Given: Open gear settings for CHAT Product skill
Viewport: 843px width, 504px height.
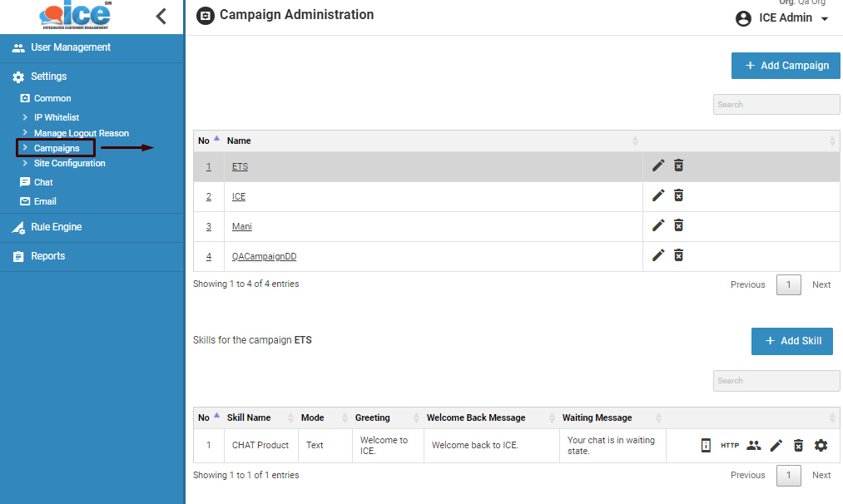Looking at the screenshot, I should pyautogui.click(x=821, y=446).
